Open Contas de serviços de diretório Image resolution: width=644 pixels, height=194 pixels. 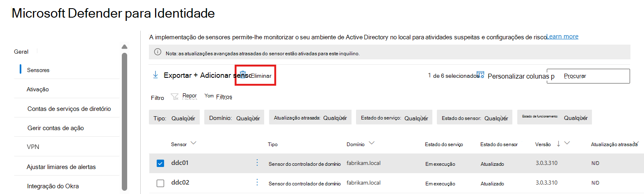(69, 108)
